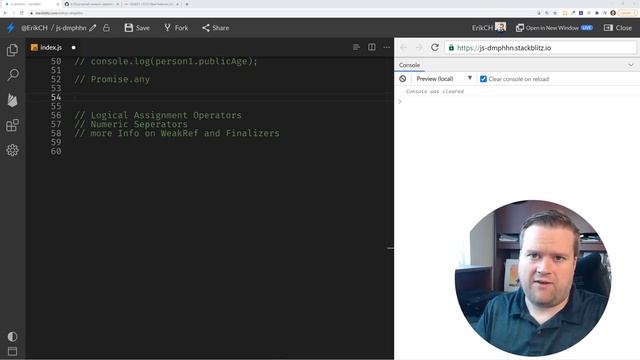Viewport: 640px width, 360px height.
Task: Click the 'js-dmphhn' project name
Action: pyautogui.click(x=71, y=28)
